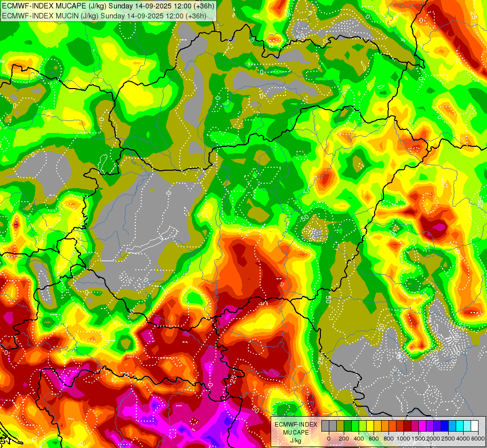Click the yellow-green legend swatch
487x448 pixels.
(x=363, y=426)
